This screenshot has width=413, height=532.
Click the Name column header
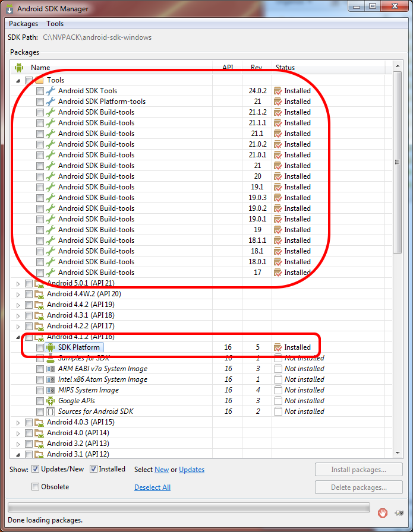112,68
